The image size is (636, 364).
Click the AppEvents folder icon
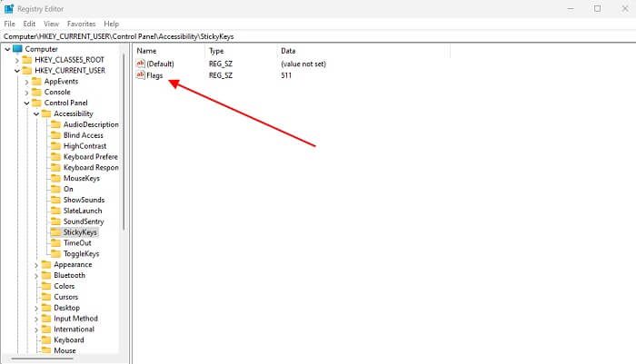36,82
